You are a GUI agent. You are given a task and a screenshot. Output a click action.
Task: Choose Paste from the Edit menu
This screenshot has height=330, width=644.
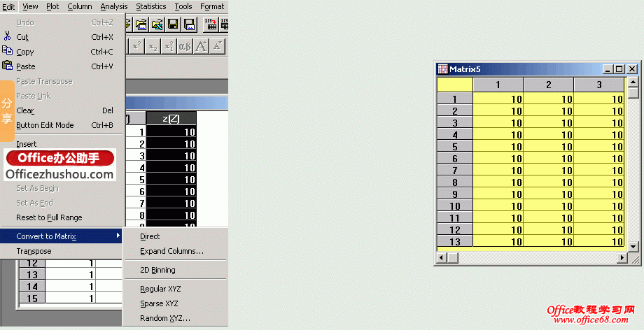point(62,66)
